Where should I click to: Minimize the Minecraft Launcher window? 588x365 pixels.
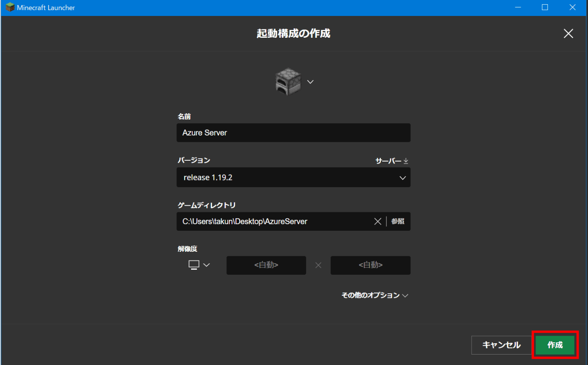pyautogui.click(x=518, y=8)
